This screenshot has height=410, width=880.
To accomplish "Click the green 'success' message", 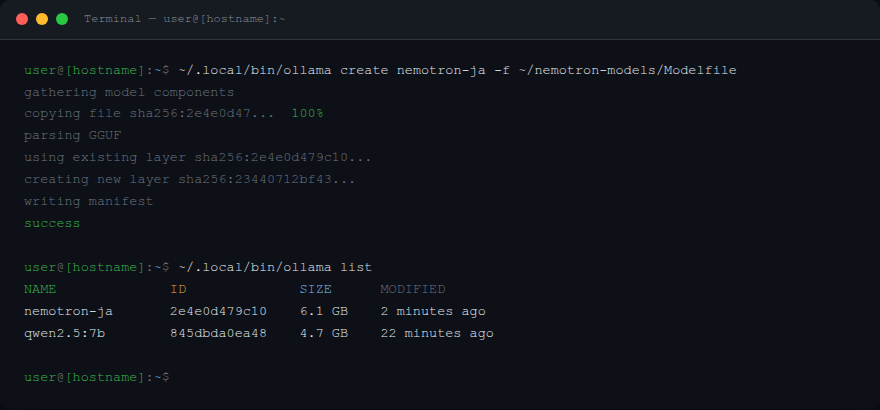I will pos(52,223).
